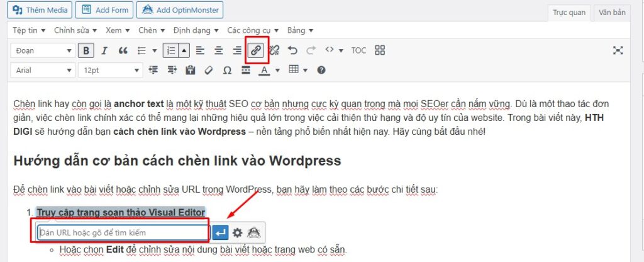
Task: Click the Undo arrow icon
Action: click(x=292, y=50)
